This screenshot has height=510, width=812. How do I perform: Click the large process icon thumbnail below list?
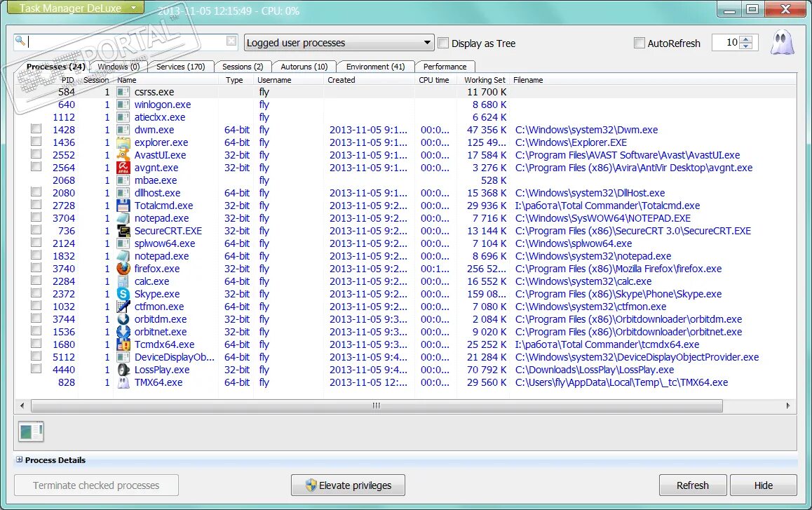[x=31, y=431]
